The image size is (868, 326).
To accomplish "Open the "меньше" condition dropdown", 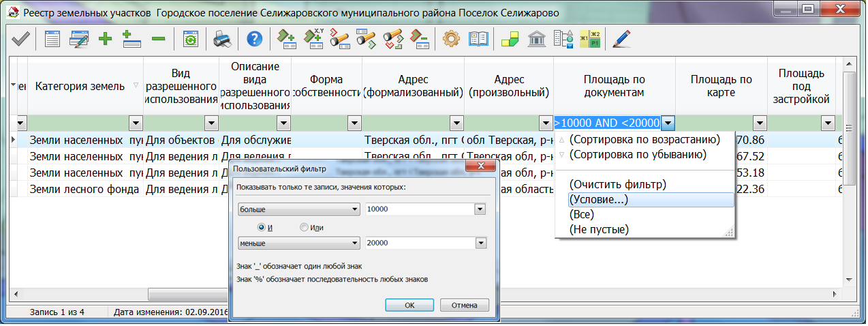I will pos(354,243).
